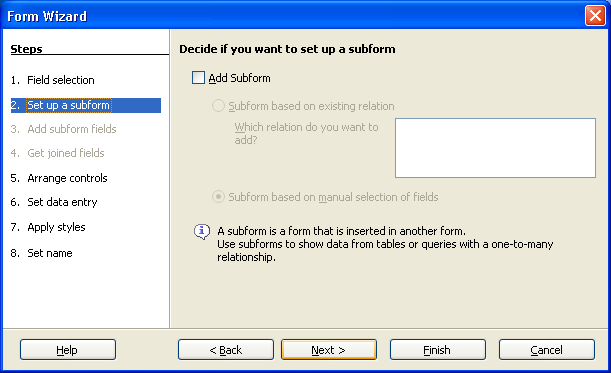Open the Apply styles step

pyautogui.click(x=56, y=227)
